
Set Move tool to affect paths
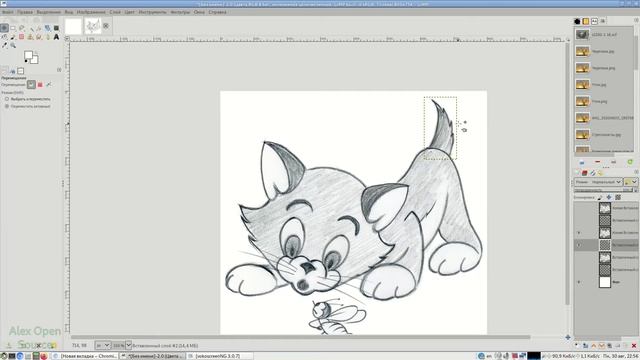point(49,84)
